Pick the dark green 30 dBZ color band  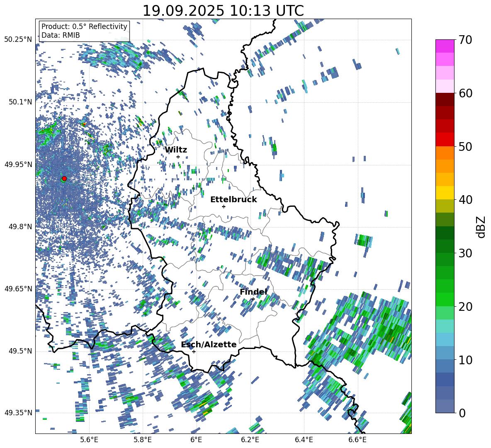point(445,246)
